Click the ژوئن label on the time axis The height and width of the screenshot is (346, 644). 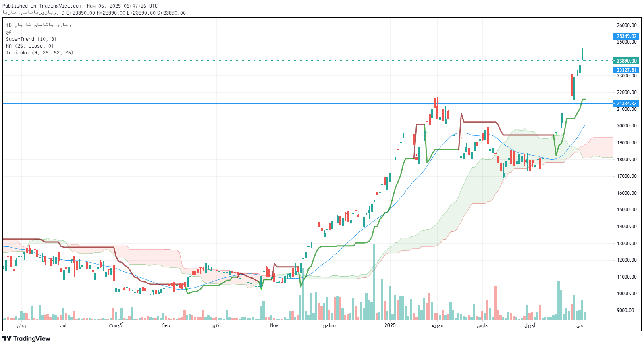tap(21, 325)
